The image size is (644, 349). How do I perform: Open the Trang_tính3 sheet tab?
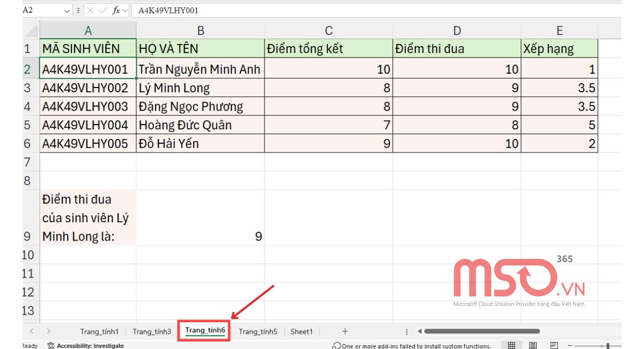[152, 331]
